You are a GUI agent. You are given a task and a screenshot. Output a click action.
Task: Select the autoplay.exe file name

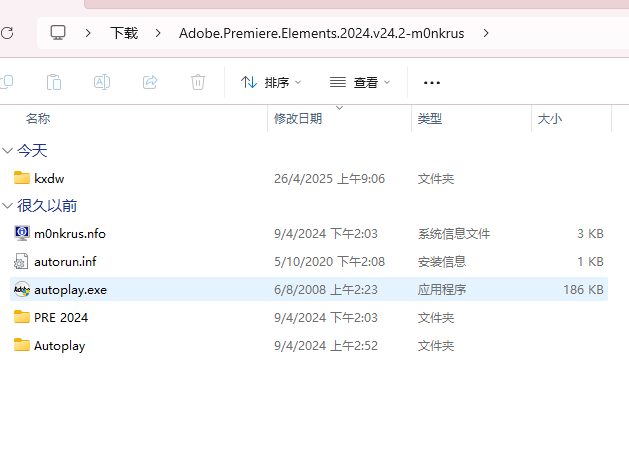coord(70,290)
